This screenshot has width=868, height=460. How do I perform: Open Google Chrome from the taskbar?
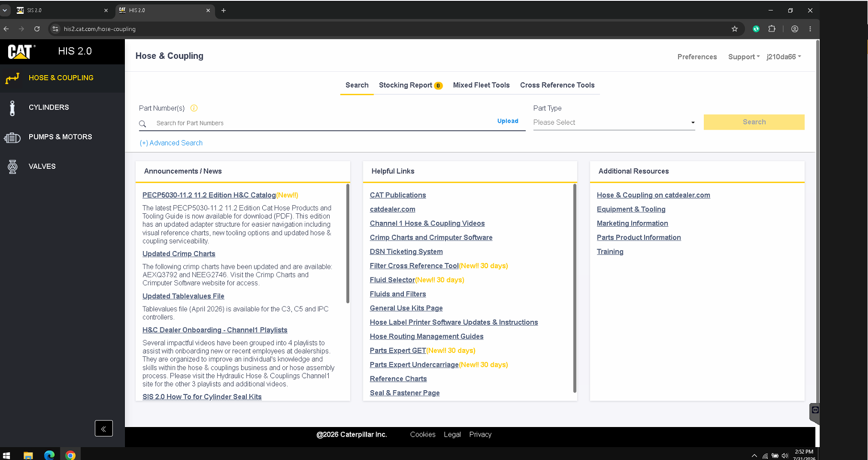coord(70,455)
